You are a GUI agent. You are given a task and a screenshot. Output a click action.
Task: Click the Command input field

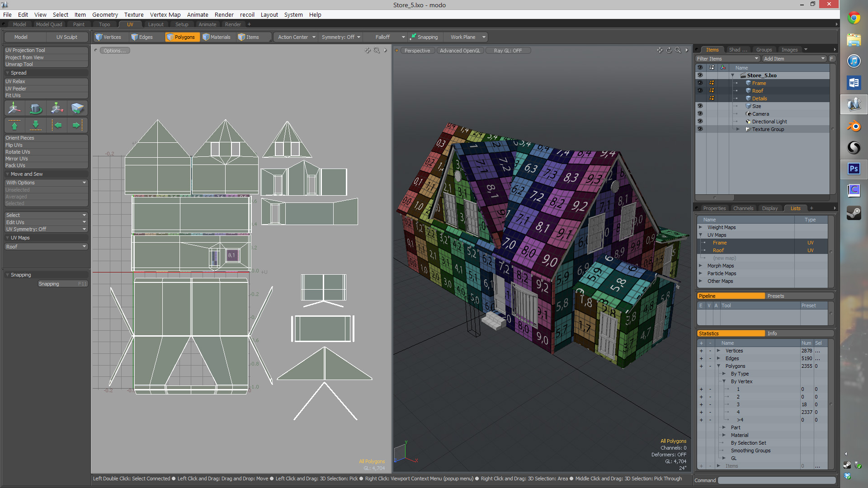[x=776, y=480]
